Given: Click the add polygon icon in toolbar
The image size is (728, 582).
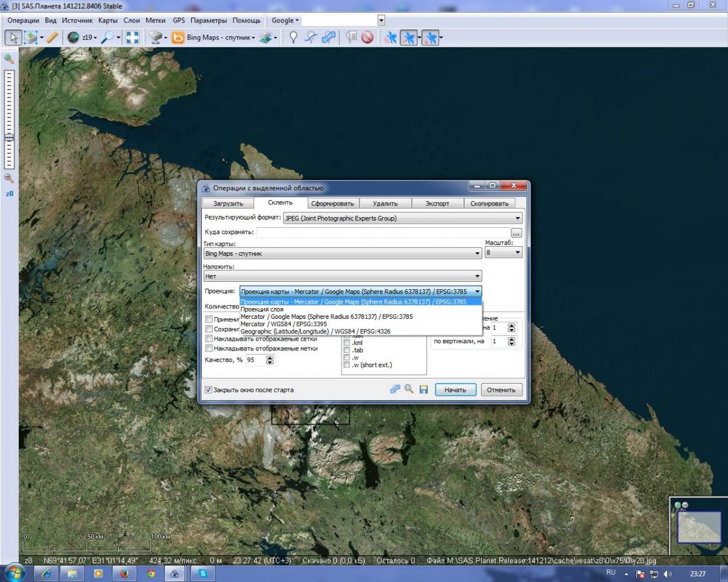Looking at the screenshot, I should (x=328, y=38).
